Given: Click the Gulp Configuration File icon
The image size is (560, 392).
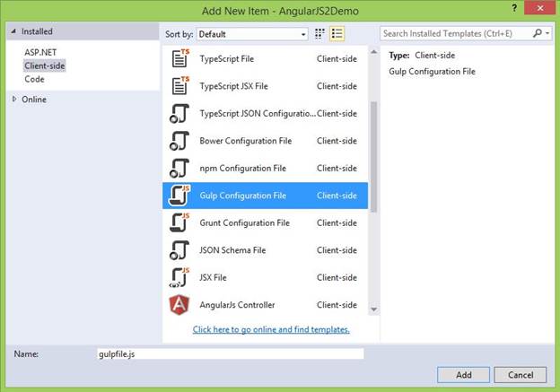Looking at the screenshot, I should 179,196.
